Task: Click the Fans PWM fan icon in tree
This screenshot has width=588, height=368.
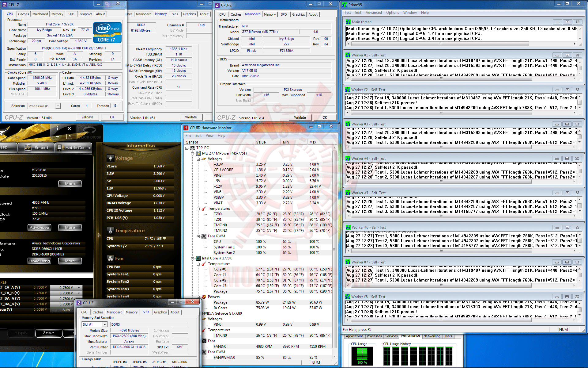Action: (x=204, y=236)
